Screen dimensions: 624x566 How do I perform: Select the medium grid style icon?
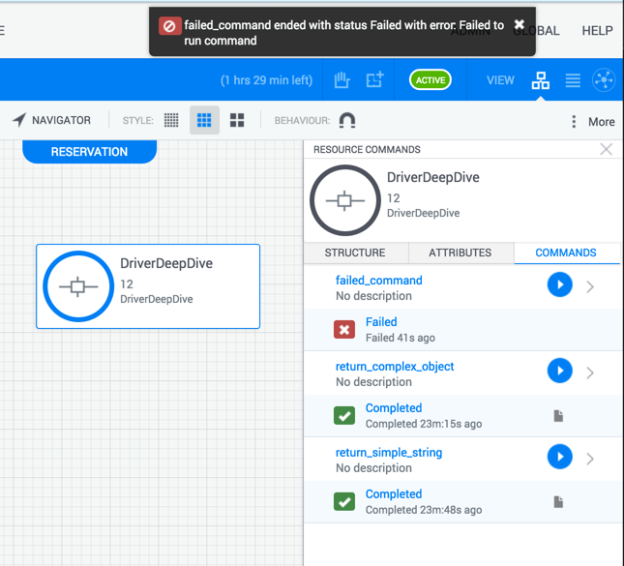(204, 120)
